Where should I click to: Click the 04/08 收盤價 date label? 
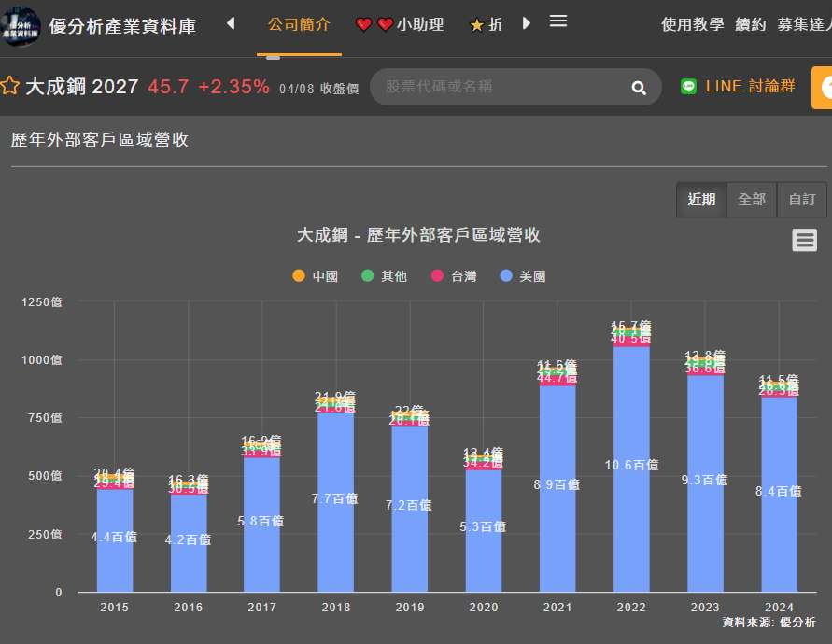[319, 89]
